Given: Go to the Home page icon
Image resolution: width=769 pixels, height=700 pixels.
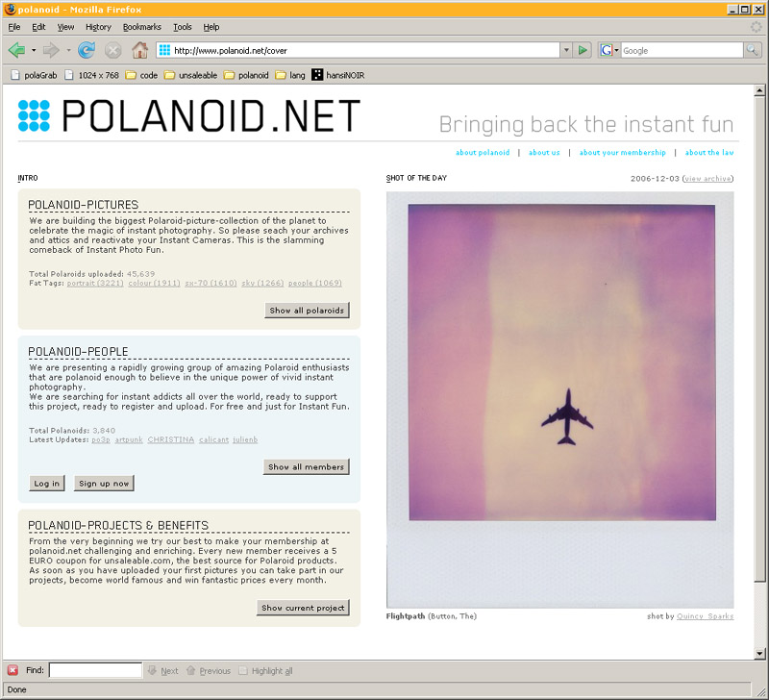Looking at the screenshot, I should point(139,50).
